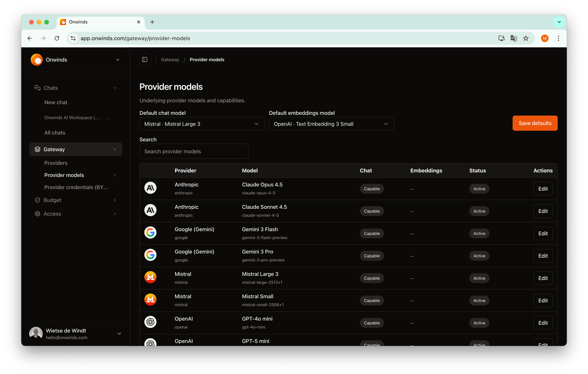
Task: Select the Mistral icon for Mistral Large 3
Action: coord(150,277)
